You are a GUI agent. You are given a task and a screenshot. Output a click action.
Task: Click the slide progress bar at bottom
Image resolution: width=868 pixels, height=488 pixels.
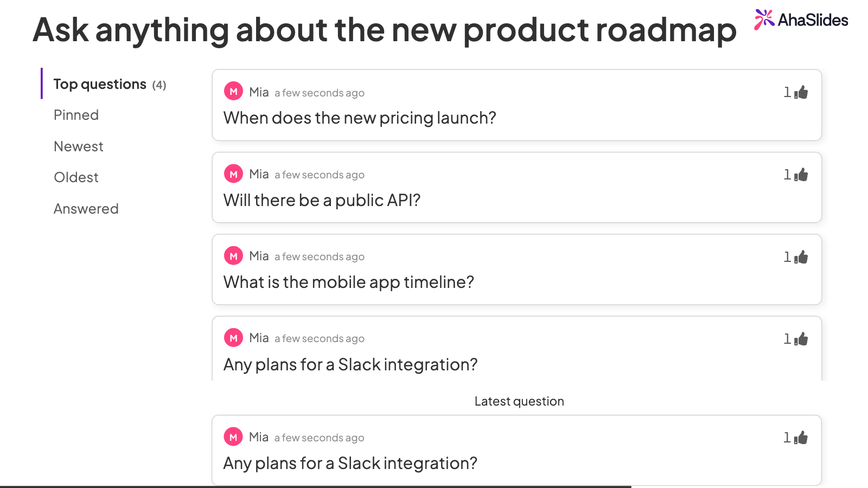(x=316, y=486)
